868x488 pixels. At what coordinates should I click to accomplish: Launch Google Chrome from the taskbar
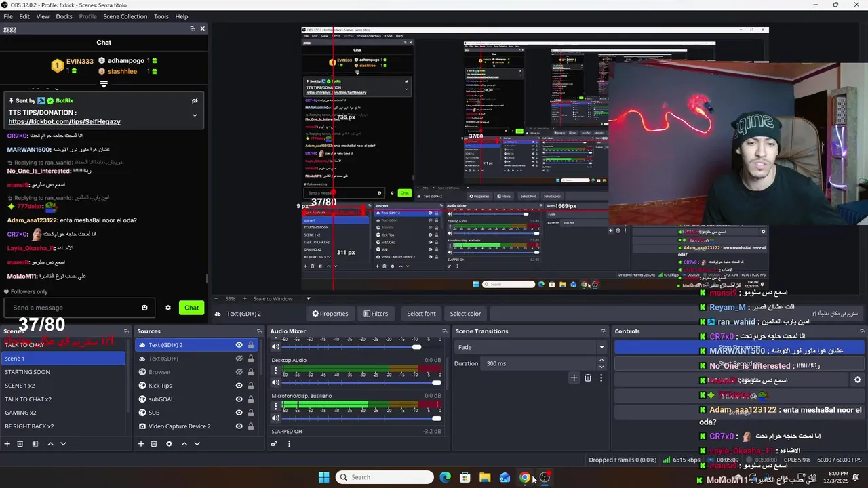[525, 477]
